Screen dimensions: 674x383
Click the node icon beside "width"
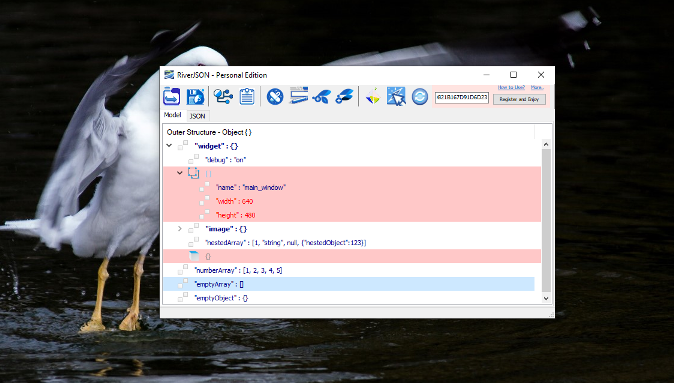205,200
